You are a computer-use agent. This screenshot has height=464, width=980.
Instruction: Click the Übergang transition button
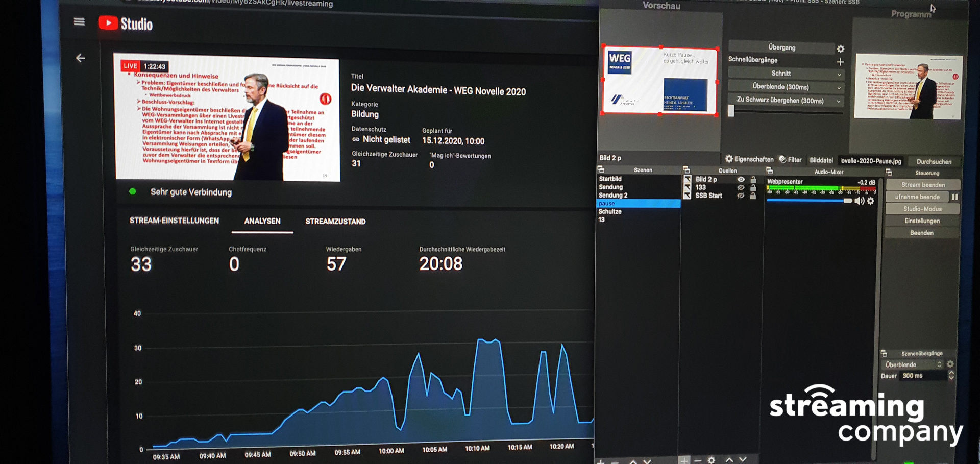pyautogui.click(x=781, y=47)
